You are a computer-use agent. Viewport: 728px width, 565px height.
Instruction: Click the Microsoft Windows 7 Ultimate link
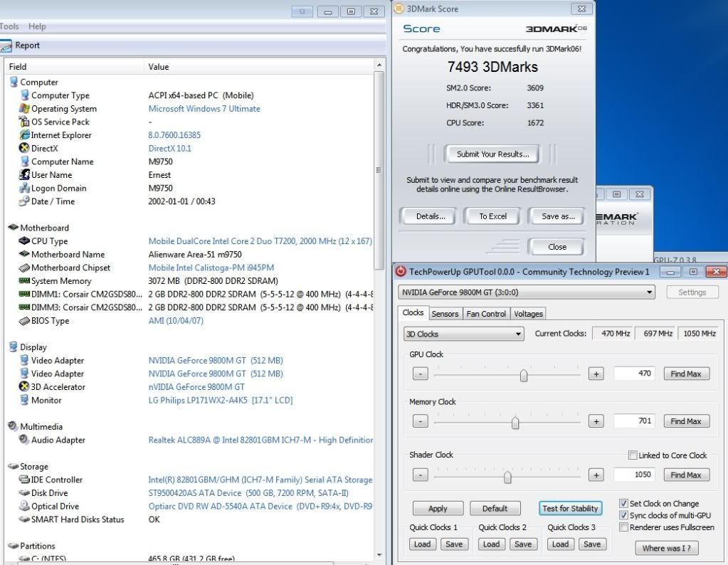click(204, 109)
